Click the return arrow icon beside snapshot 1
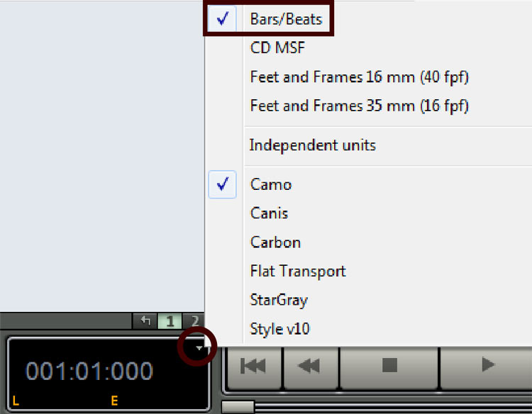Screen dimensions: 532x414 click(x=145, y=320)
